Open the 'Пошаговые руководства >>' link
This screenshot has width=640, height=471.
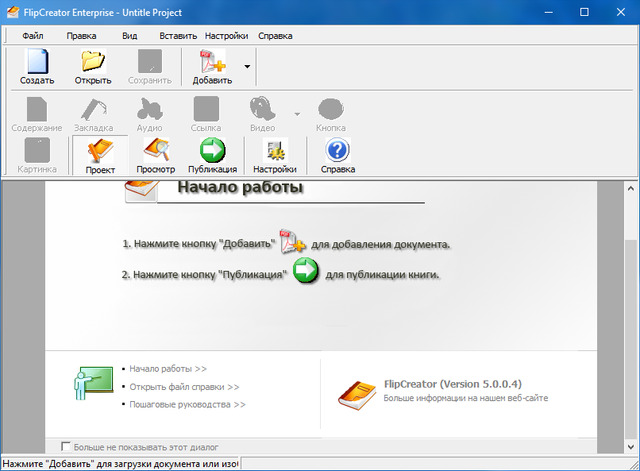pyautogui.click(x=187, y=404)
